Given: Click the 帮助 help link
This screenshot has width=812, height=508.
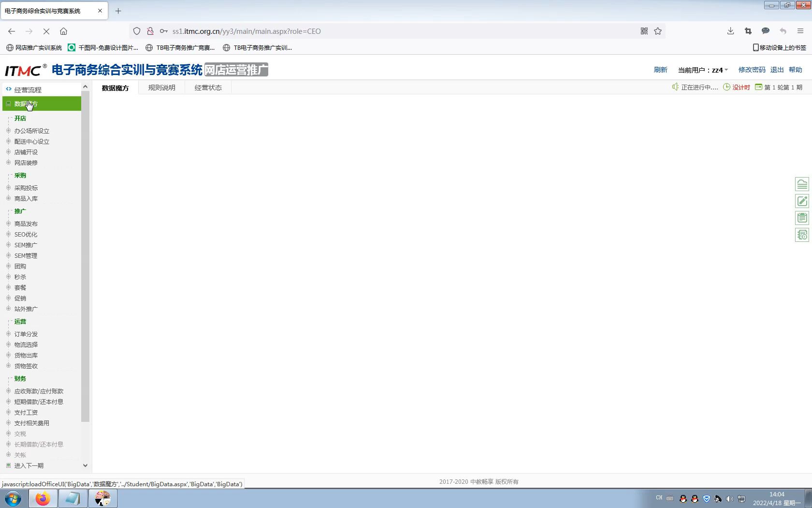Looking at the screenshot, I should coord(795,70).
